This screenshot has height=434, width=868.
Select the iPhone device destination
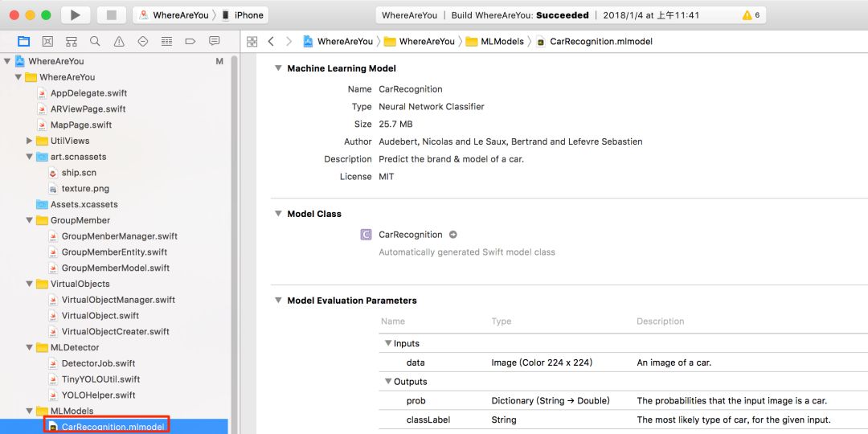point(243,14)
